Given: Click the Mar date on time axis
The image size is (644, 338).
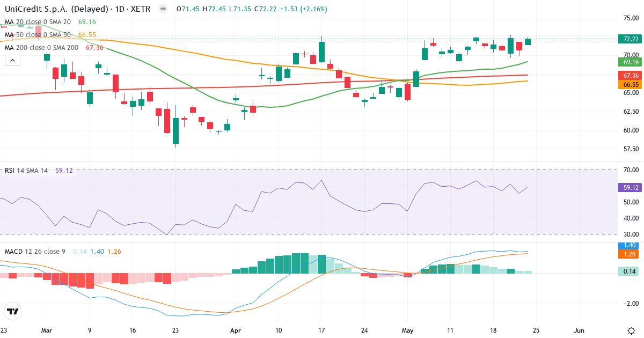Looking at the screenshot, I should coord(47,330).
